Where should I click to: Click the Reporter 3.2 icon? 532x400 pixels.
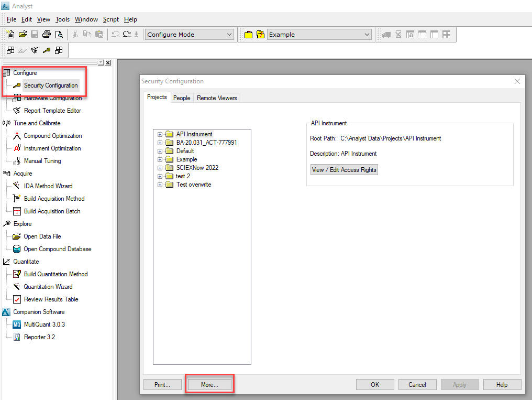(x=17, y=337)
